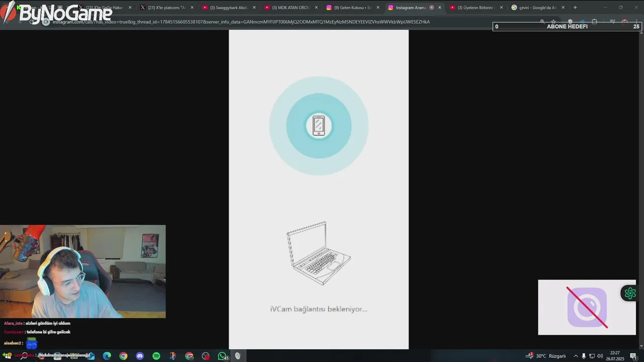Click the green ChatGPT floating icon

[x=630, y=293]
